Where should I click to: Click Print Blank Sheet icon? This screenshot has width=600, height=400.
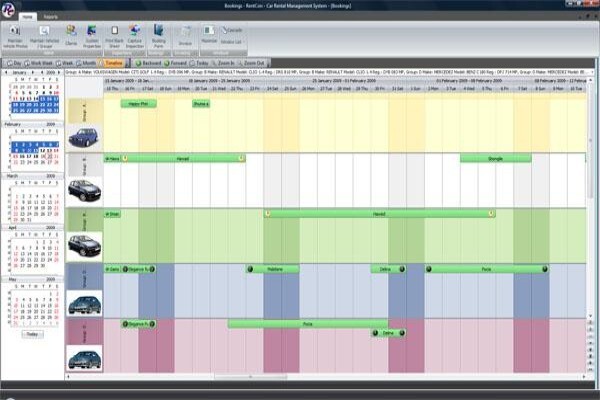tap(114, 37)
